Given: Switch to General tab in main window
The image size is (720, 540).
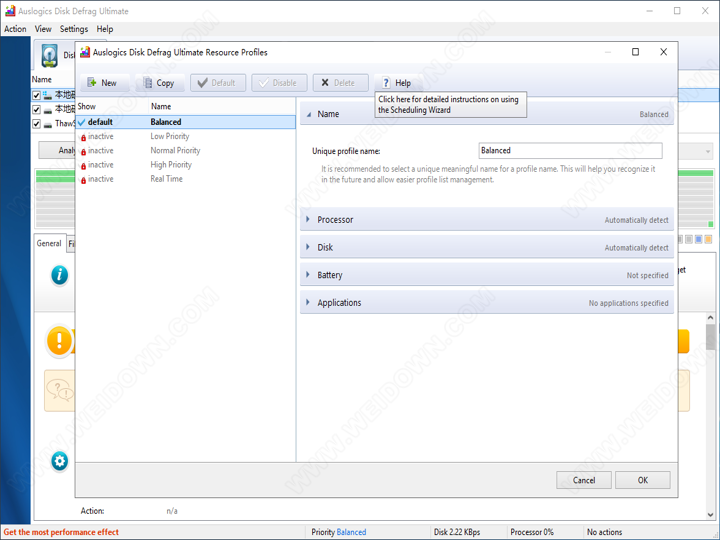Looking at the screenshot, I should [x=49, y=243].
